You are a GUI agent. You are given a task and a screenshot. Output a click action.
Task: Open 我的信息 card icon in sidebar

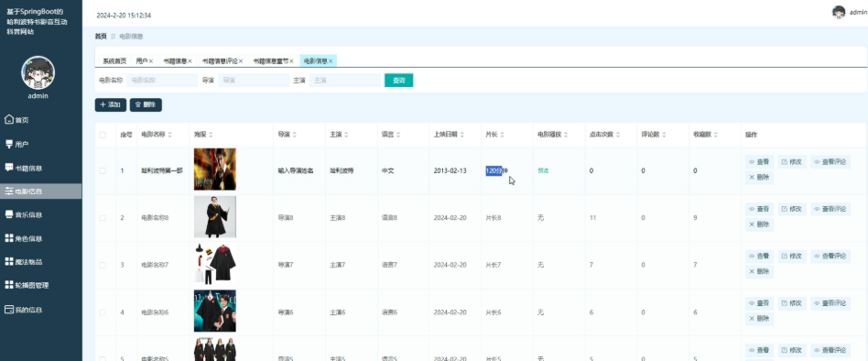point(9,310)
